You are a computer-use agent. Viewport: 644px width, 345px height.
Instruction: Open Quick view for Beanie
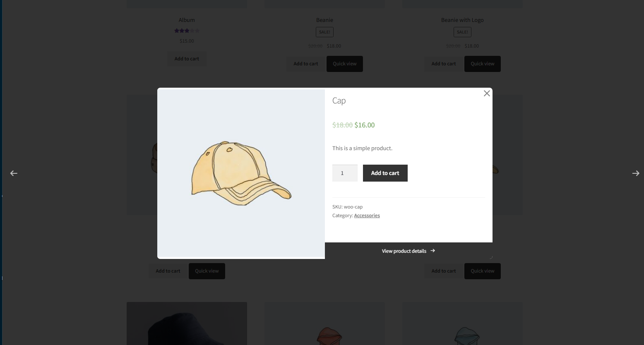344,64
